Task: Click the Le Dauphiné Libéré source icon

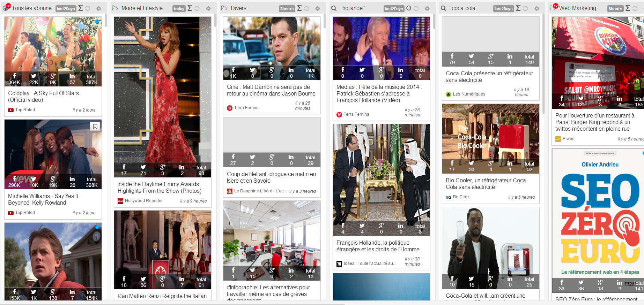Action: tap(230, 191)
